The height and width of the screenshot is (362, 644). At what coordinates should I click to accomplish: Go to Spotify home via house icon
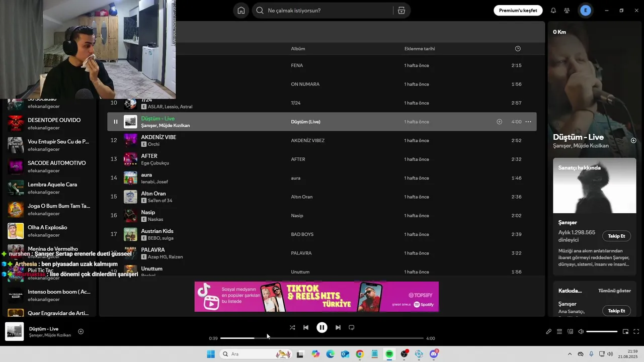pos(241,11)
